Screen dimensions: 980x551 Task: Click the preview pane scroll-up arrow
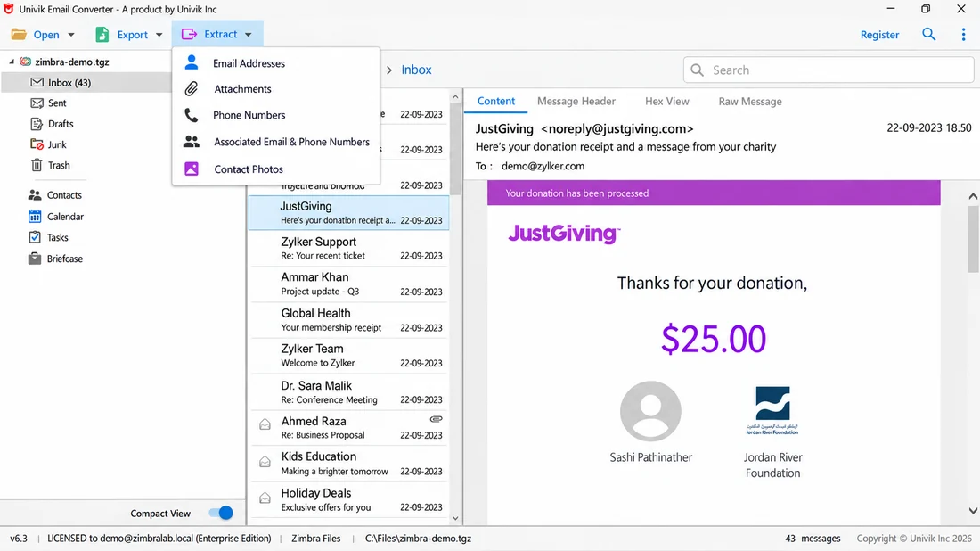pyautogui.click(x=973, y=196)
